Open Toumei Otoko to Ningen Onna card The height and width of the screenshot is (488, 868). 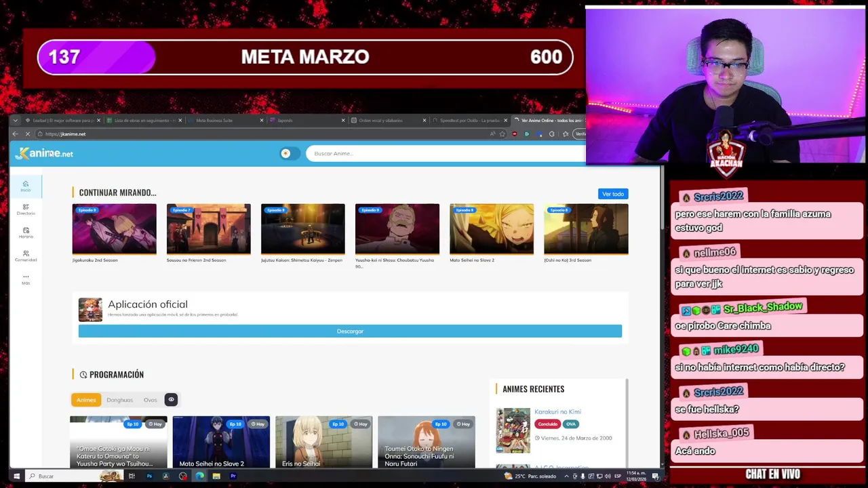(426, 442)
